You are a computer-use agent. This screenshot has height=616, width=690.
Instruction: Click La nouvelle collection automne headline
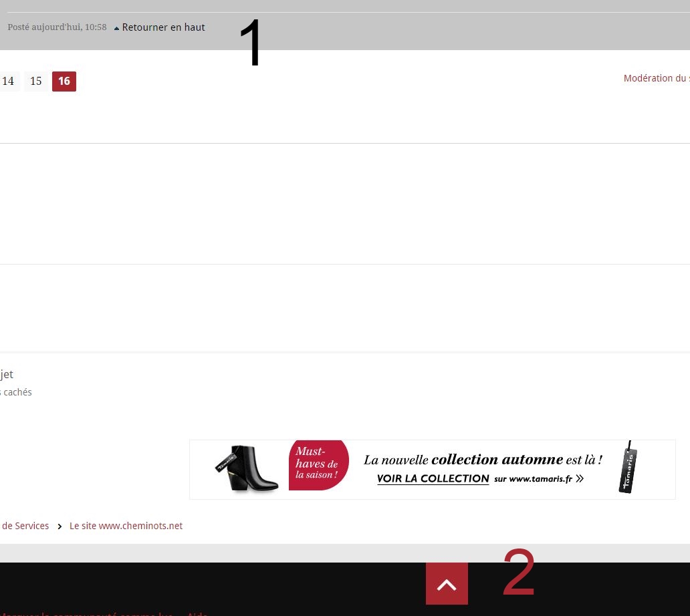483,459
